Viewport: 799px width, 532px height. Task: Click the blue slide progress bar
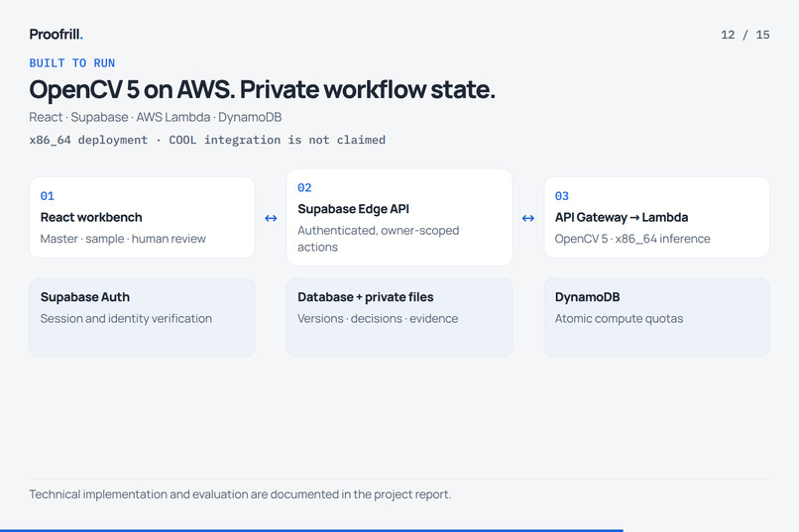pos(311,530)
